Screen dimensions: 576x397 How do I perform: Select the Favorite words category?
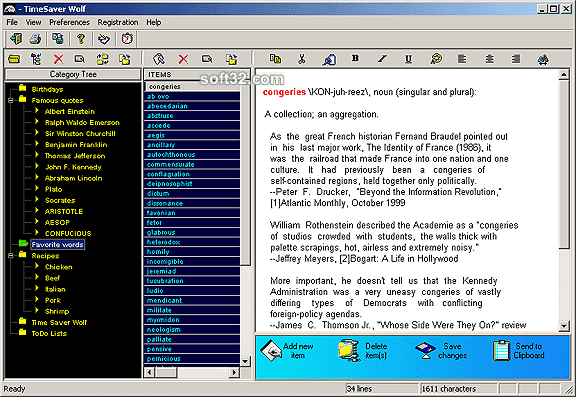(x=57, y=245)
